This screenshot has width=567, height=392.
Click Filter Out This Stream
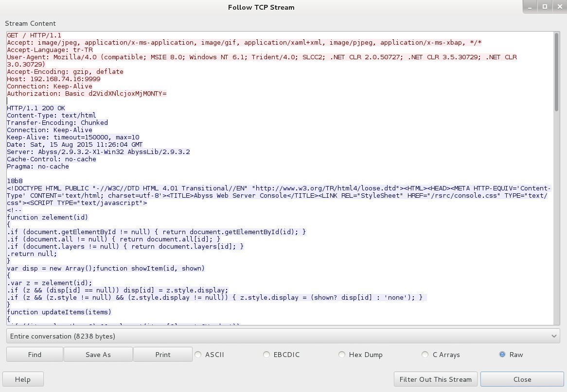pos(435,379)
